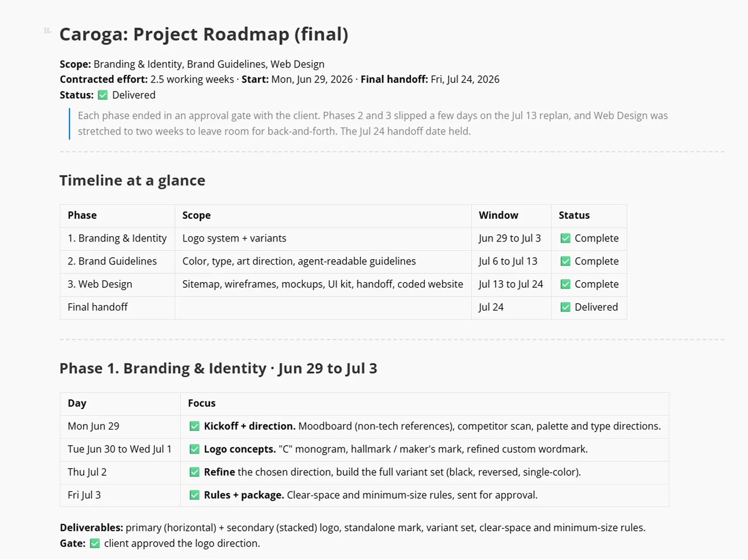This screenshot has height=560, width=748.
Task: Click the heading-level marker beside the Caroga title
Action: (x=47, y=31)
